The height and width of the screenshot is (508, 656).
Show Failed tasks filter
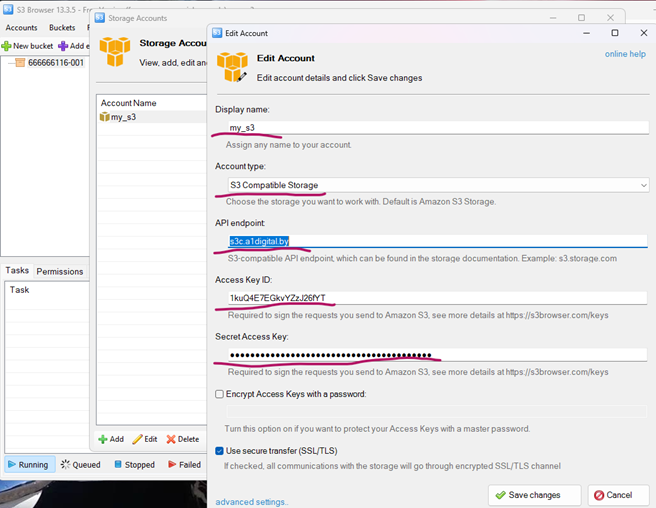tap(184, 464)
